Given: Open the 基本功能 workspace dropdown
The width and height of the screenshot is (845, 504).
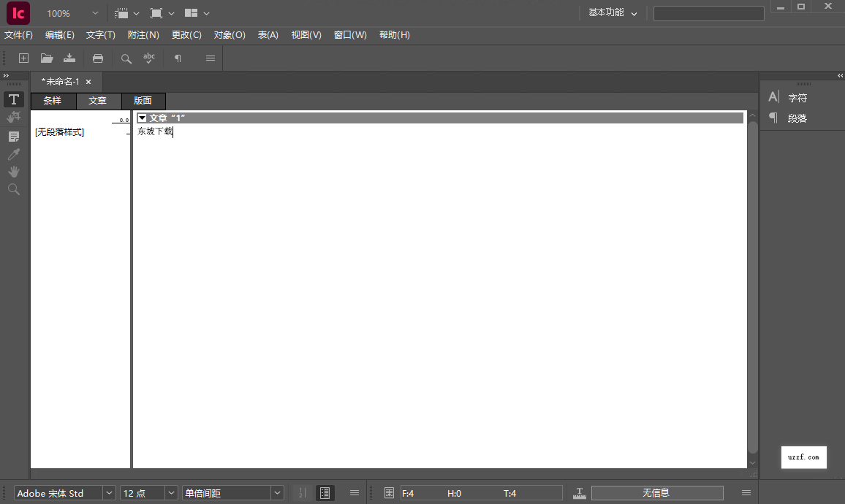Looking at the screenshot, I should [x=612, y=12].
